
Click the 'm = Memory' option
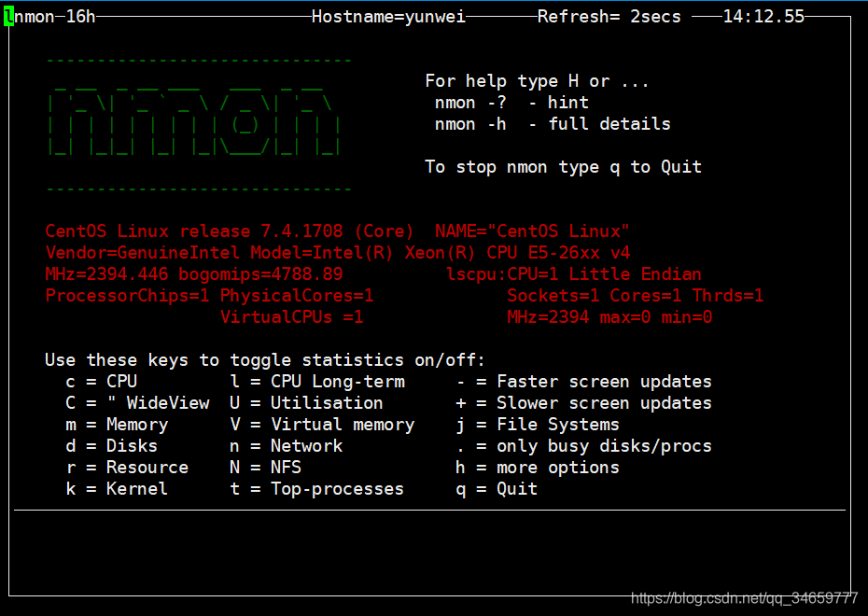[x=117, y=425]
